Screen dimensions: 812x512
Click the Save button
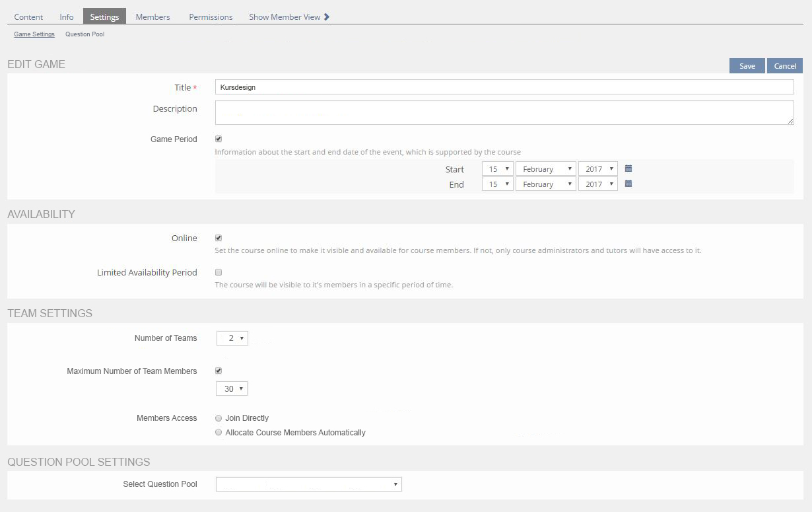[747, 66]
